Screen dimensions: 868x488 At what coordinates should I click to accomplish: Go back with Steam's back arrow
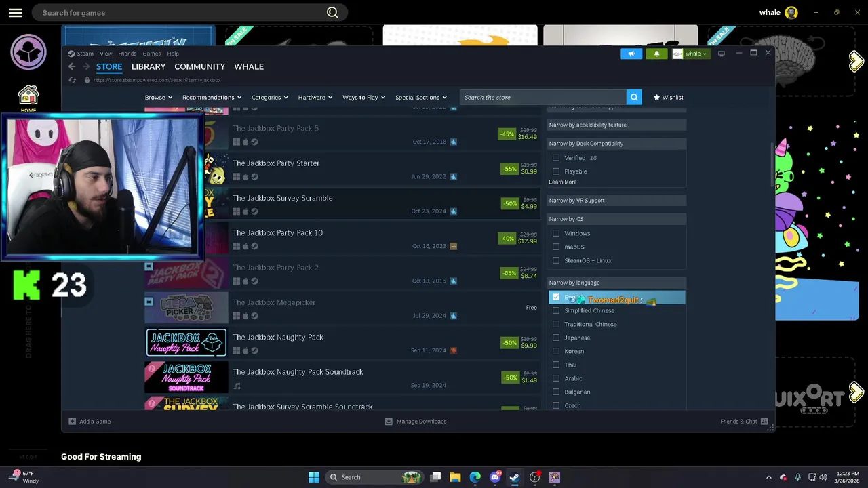pyautogui.click(x=72, y=66)
